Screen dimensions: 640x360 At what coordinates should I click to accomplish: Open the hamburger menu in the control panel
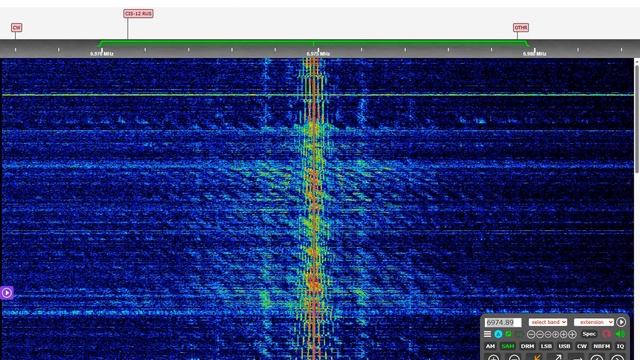coord(487,334)
